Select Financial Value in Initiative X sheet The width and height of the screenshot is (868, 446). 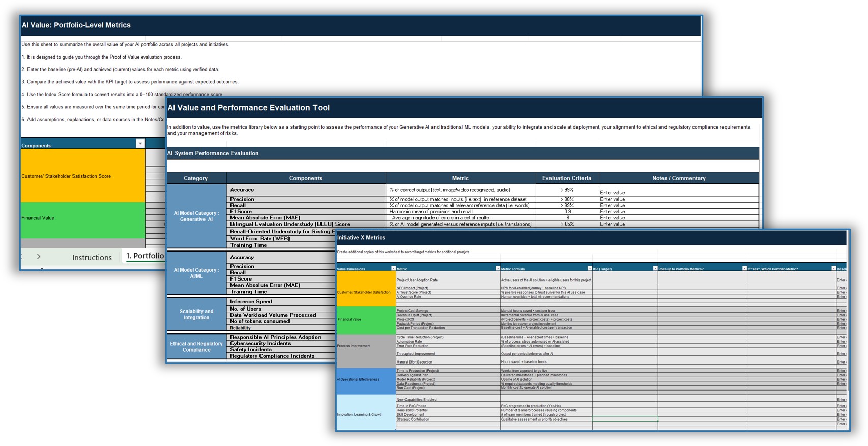coord(366,320)
